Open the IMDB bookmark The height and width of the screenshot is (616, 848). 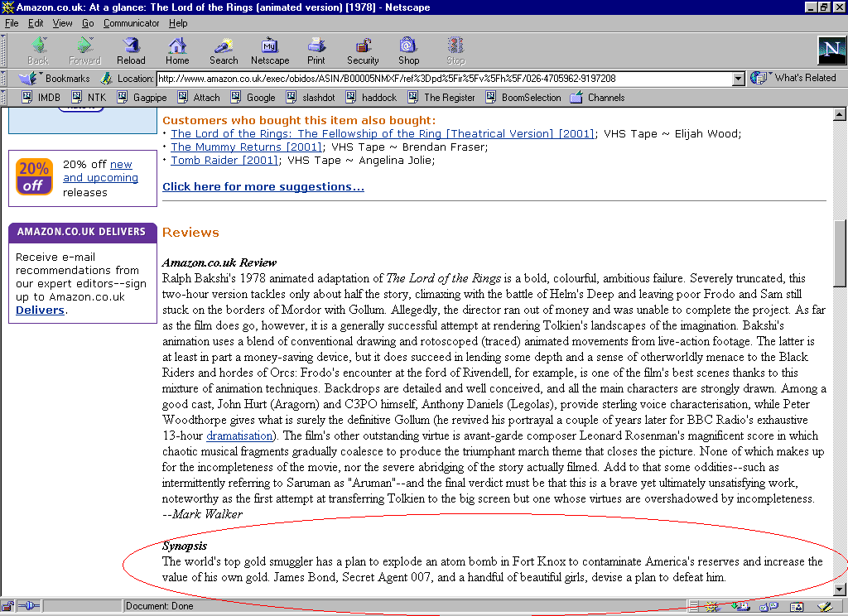coord(41,98)
